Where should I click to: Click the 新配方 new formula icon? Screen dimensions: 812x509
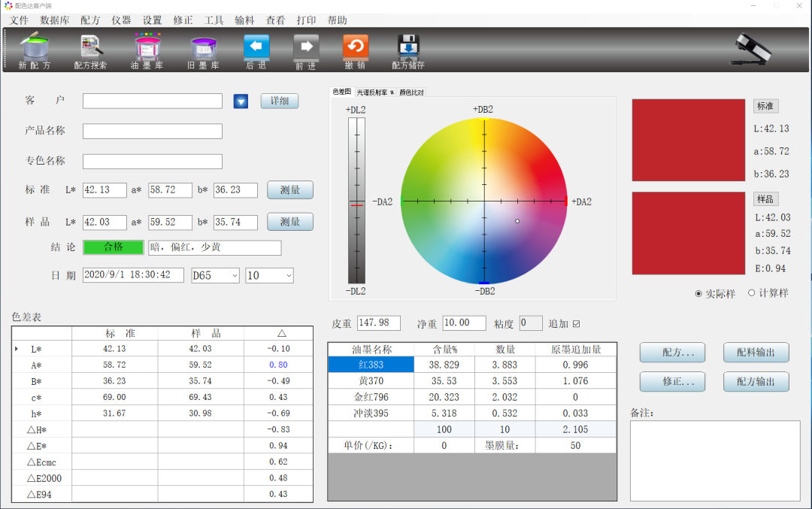click(x=35, y=50)
